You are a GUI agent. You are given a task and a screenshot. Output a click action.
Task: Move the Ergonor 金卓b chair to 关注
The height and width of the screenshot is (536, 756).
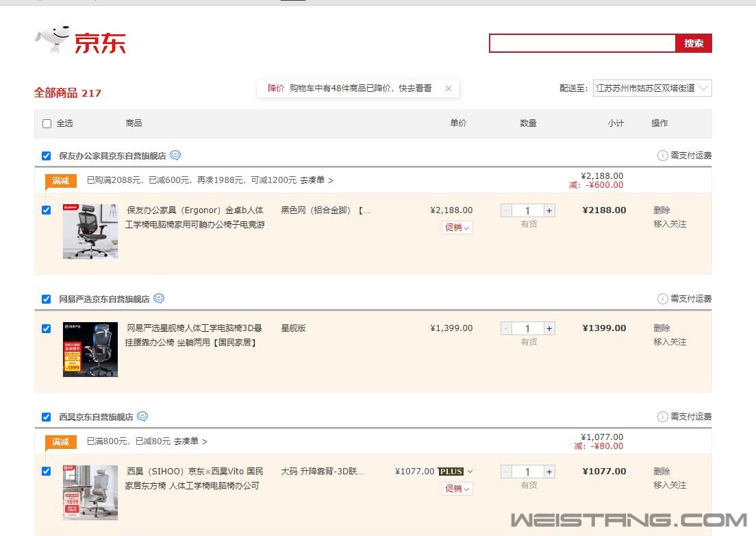[670, 224]
